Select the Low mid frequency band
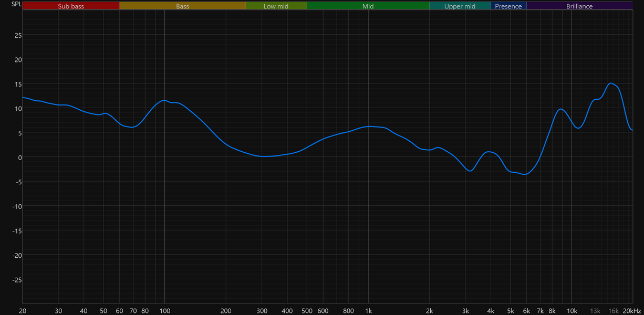Screen dimensions: 644x315 [x=276, y=6]
